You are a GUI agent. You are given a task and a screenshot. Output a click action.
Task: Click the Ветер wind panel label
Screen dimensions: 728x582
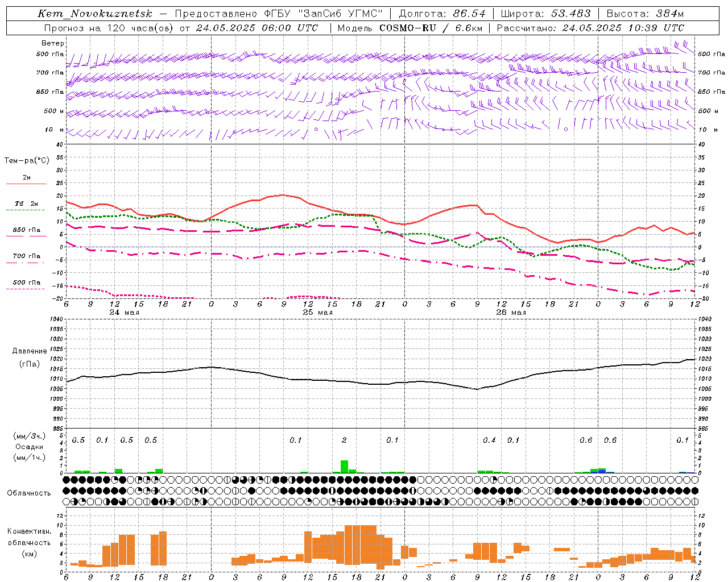(53, 43)
